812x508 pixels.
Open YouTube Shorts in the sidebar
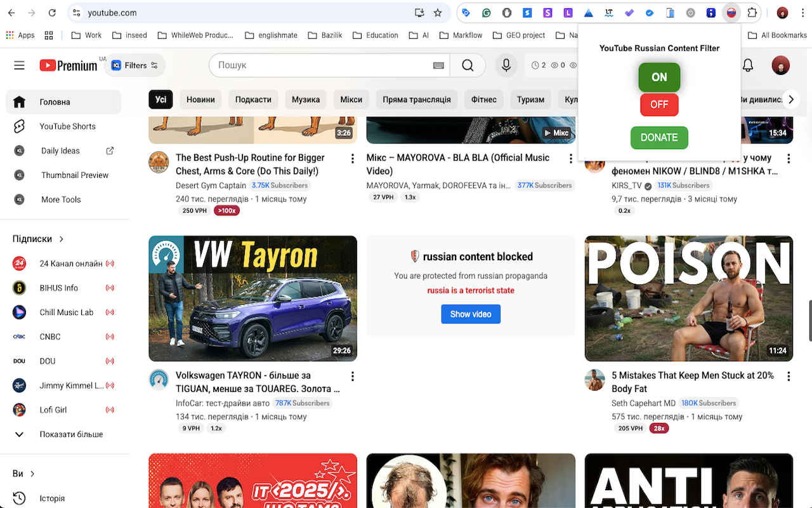click(x=63, y=126)
